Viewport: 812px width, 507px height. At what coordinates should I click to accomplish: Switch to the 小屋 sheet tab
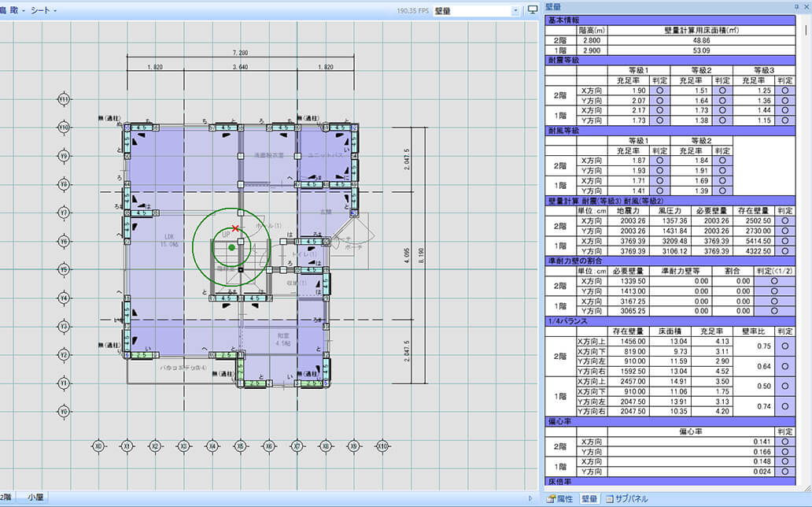coord(36,498)
